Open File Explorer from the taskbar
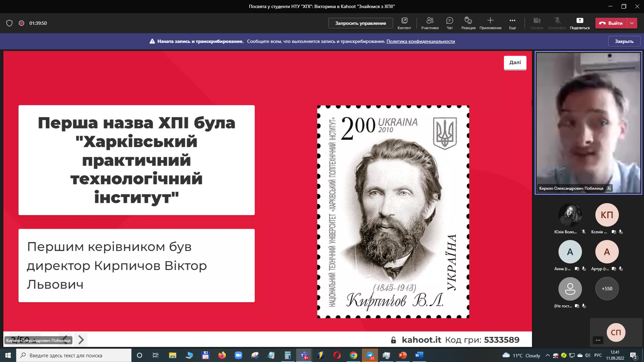 click(x=172, y=355)
